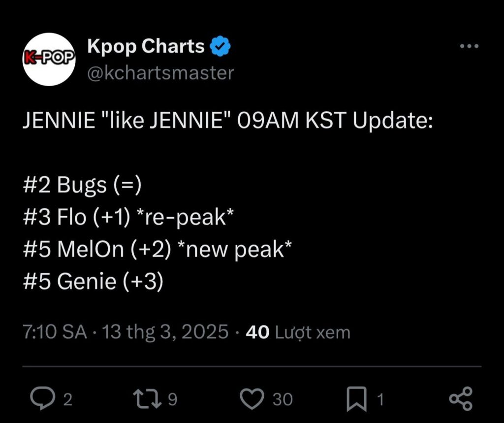504x423 pixels.
Task: Click the date 13 thg 3, 2025
Action: coord(165,332)
